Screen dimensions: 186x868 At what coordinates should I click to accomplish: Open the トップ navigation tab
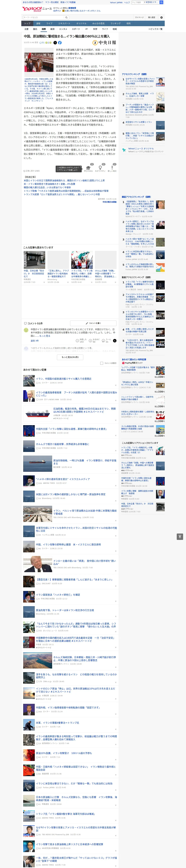tap(27, 24)
